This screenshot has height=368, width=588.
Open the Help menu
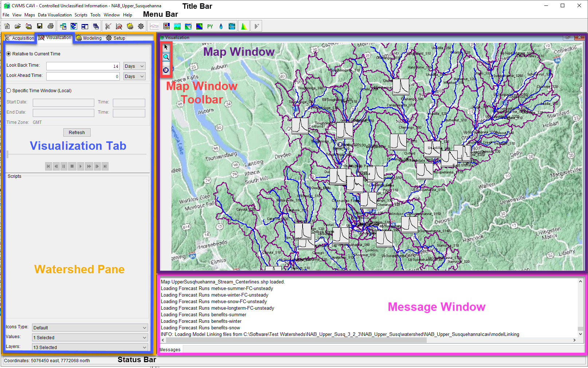coord(127,15)
